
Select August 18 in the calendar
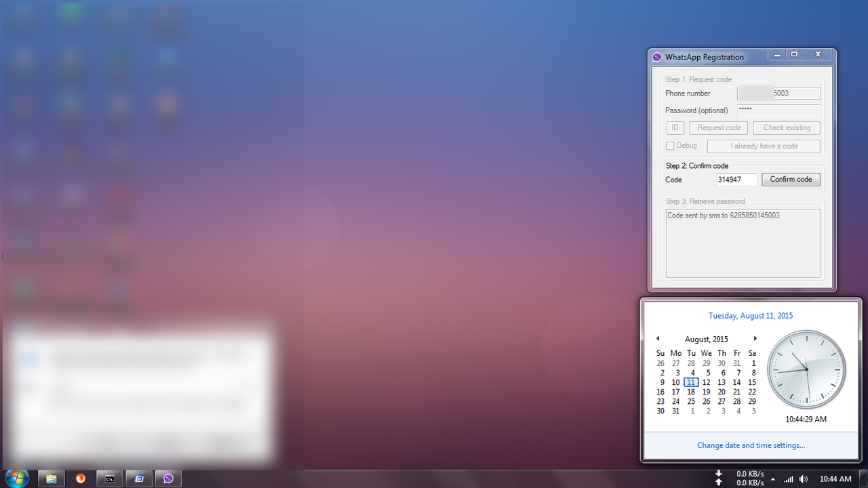(x=691, y=392)
